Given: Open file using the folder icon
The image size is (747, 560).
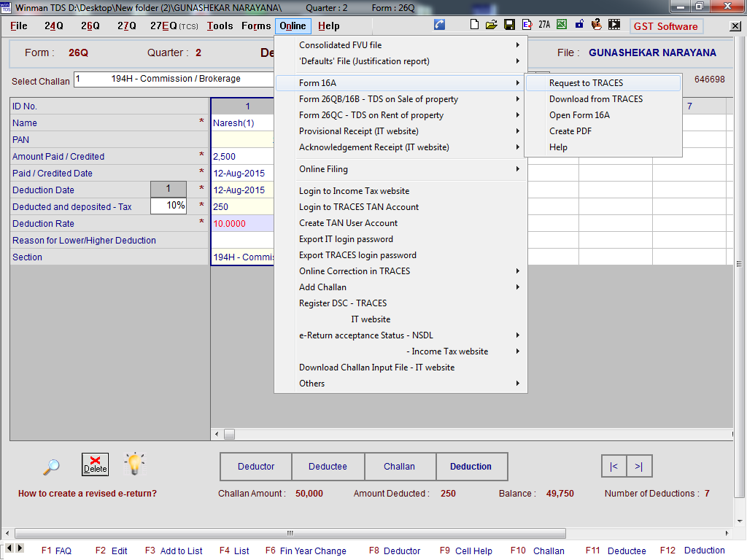Looking at the screenshot, I should pyautogui.click(x=492, y=25).
